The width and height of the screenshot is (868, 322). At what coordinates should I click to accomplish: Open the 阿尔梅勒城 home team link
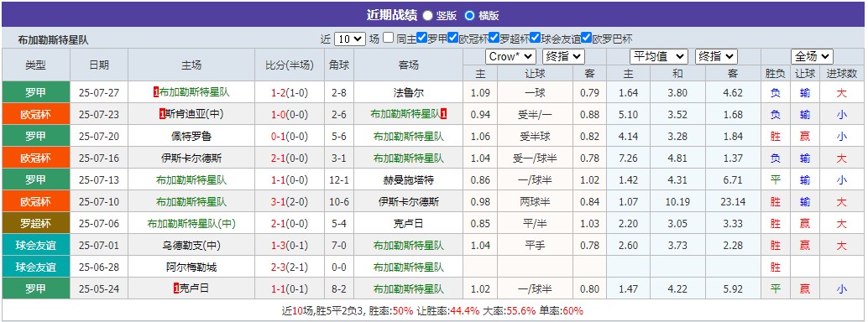tap(191, 267)
